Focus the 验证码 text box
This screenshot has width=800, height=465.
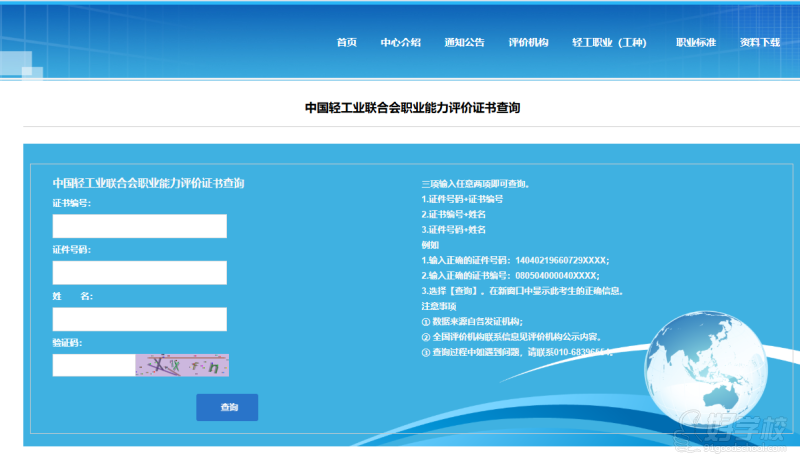click(94, 365)
